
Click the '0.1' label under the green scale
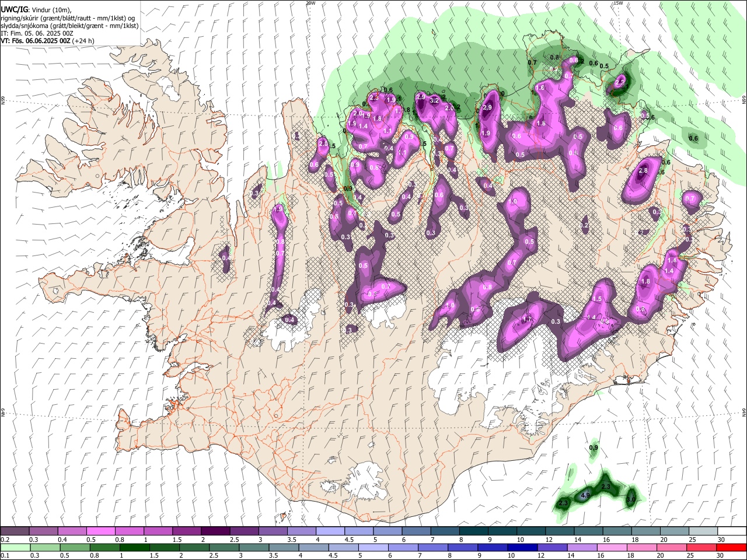pos(5,556)
